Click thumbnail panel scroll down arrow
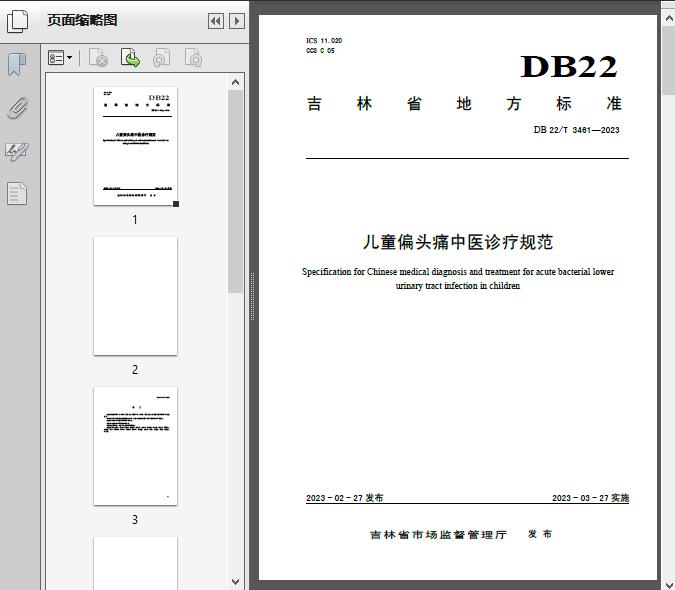 [x=235, y=582]
